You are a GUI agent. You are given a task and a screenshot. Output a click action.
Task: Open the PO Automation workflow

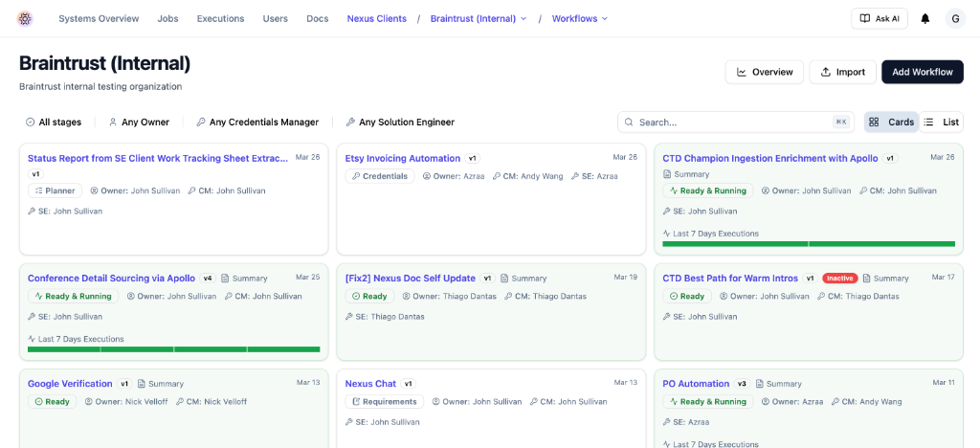point(696,384)
